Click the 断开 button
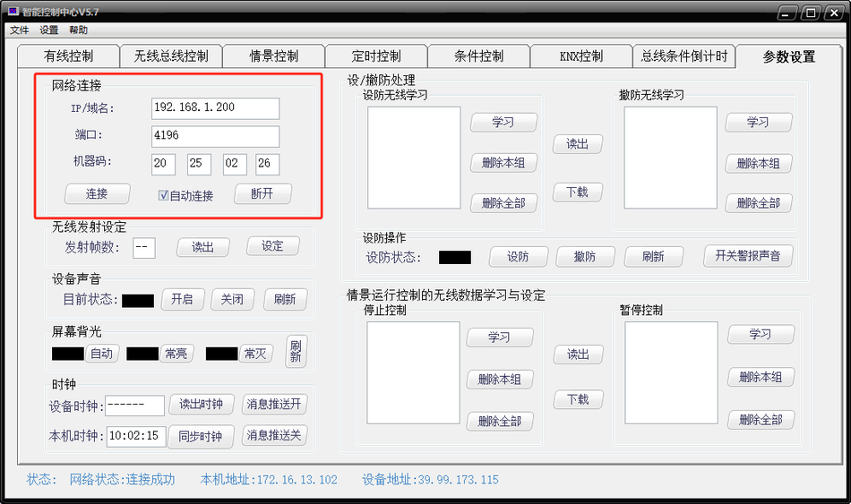 tap(262, 193)
